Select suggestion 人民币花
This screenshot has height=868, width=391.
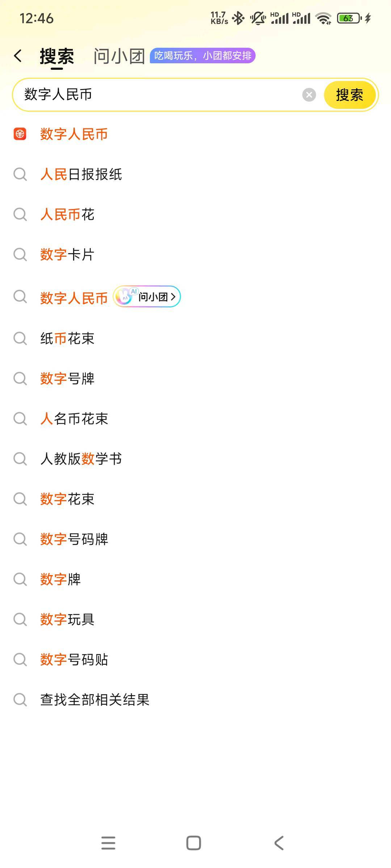(x=67, y=214)
